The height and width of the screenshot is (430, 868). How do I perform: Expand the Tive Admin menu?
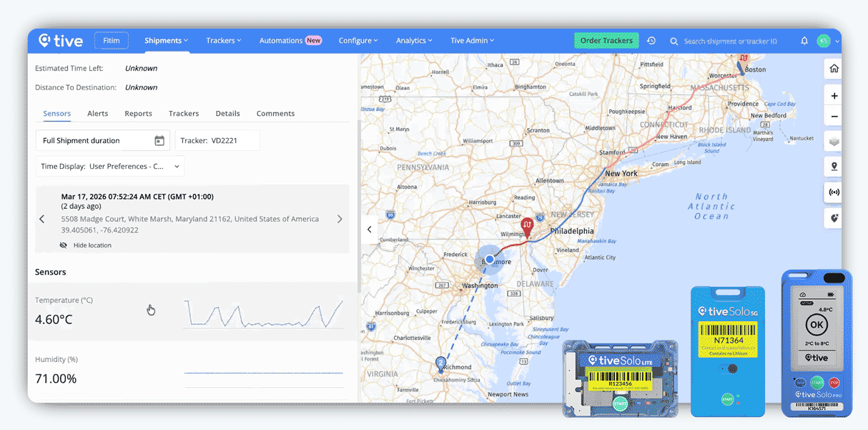[x=472, y=41]
